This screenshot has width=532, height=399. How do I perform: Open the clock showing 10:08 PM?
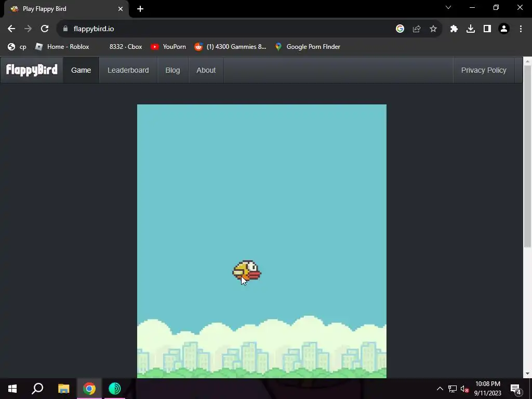487,389
